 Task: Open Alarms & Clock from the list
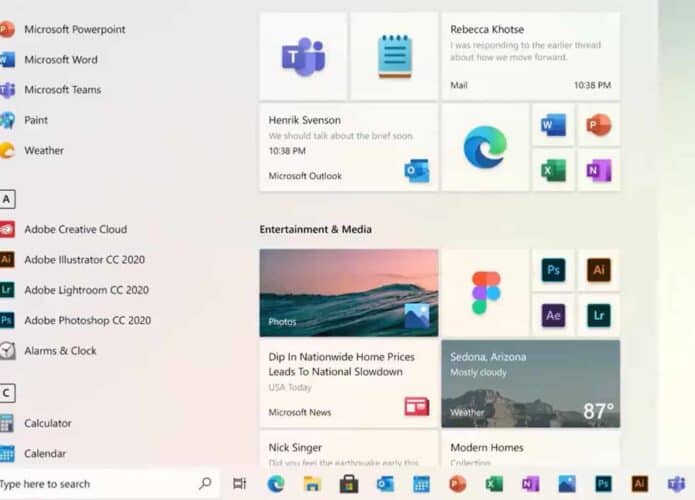click(48, 351)
